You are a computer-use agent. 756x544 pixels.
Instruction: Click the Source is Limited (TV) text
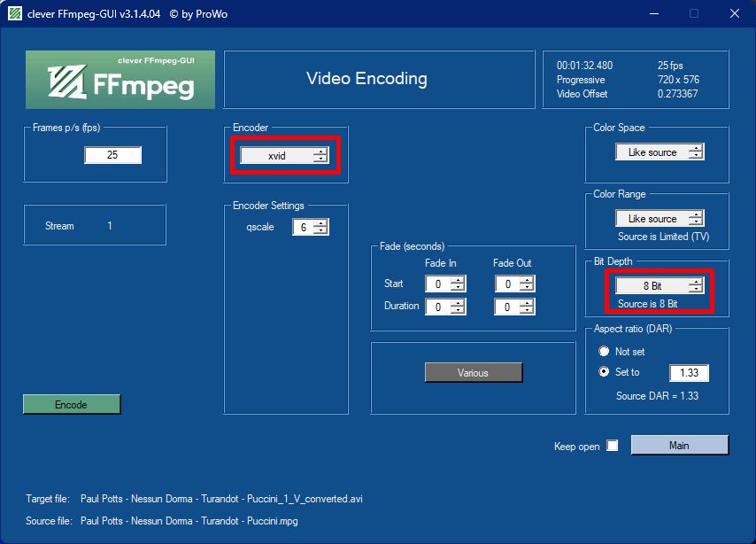pyautogui.click(x=663, y=237)
